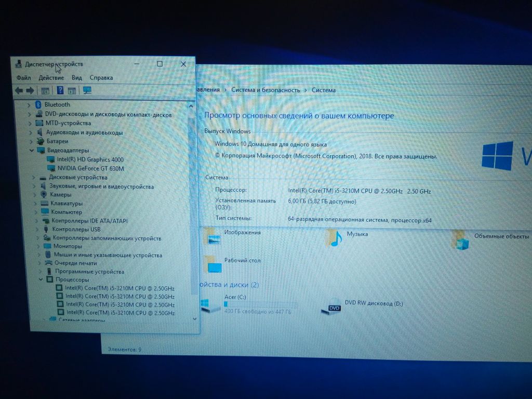
Task: Click the Очереди печати printer icon
Action: 49,263
